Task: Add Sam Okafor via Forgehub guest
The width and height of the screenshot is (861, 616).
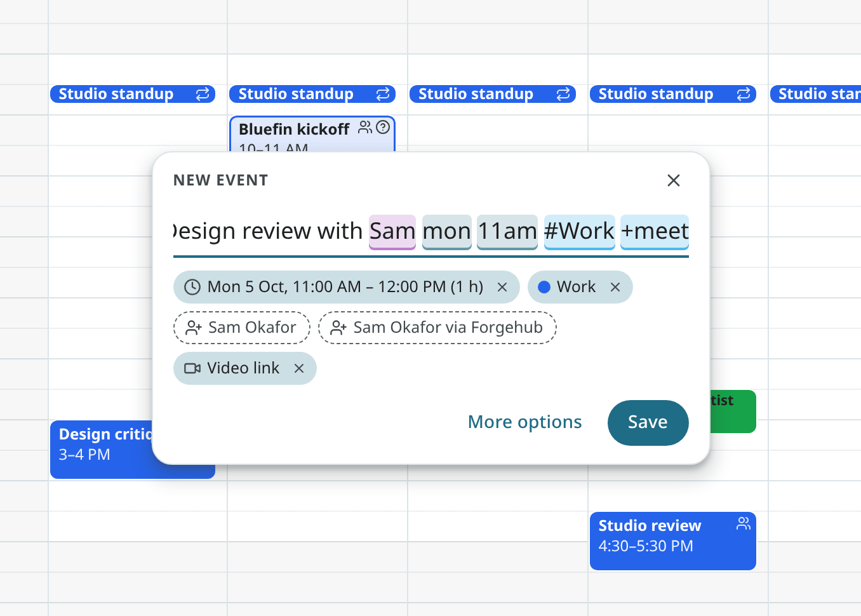Action: 437,328
